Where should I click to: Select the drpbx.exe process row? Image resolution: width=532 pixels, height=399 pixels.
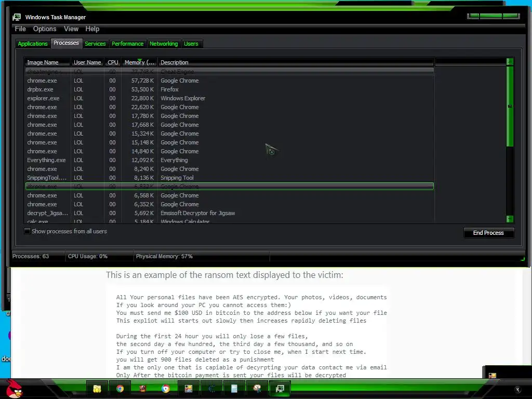click(x=229, y=89)
